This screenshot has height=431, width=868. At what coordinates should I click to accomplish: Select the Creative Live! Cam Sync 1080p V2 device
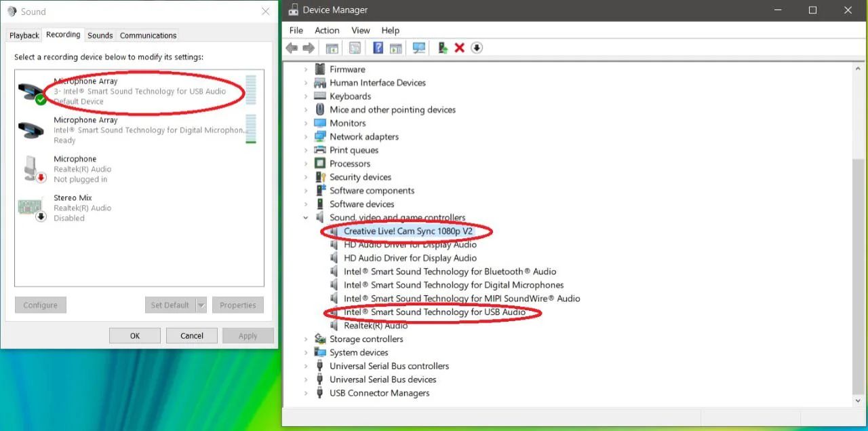tap(407, 231)
